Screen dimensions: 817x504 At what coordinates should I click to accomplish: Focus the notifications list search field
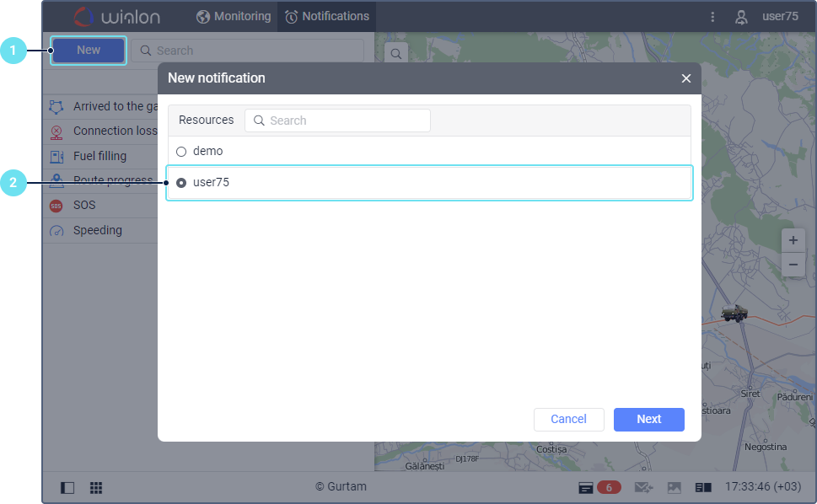[248, 51]
